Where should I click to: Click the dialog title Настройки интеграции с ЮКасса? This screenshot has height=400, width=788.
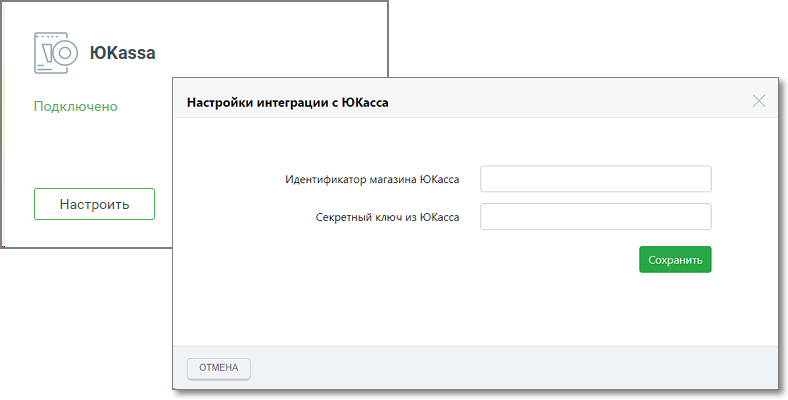coord(287,103)
